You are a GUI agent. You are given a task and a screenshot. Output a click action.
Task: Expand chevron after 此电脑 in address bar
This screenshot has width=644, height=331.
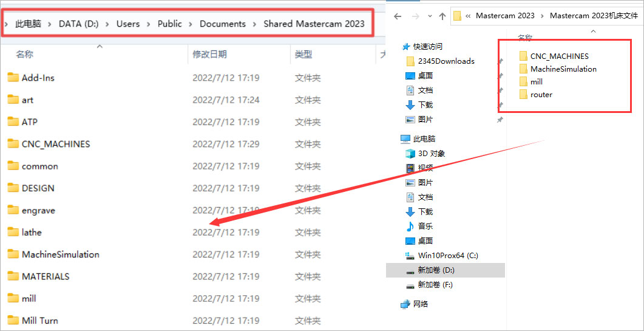pos(50,24)
